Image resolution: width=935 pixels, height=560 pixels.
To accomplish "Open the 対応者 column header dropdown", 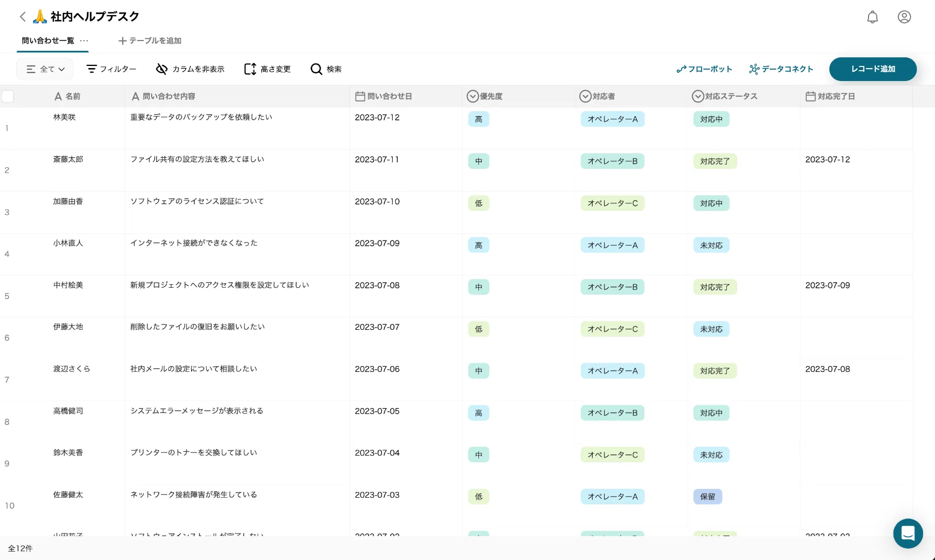I will pyautogui.click(x=585, y=96).
